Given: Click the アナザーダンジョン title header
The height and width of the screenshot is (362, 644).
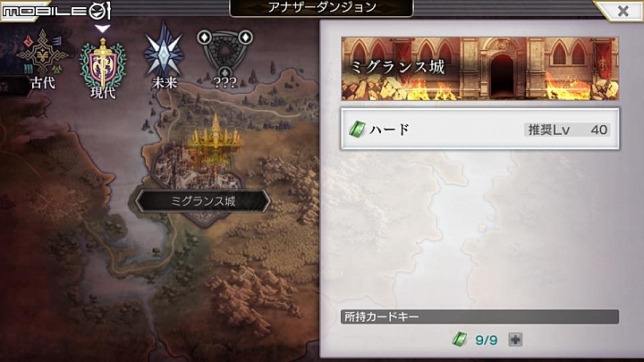Looking at the screenshot, I should pyautogui.click(x=321, y=8).
